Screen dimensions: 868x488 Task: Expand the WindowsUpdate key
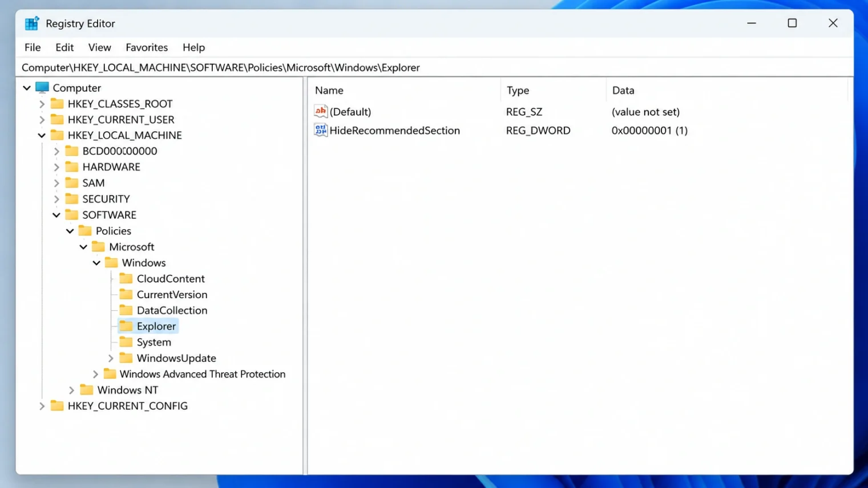click(x=111, y=358)
